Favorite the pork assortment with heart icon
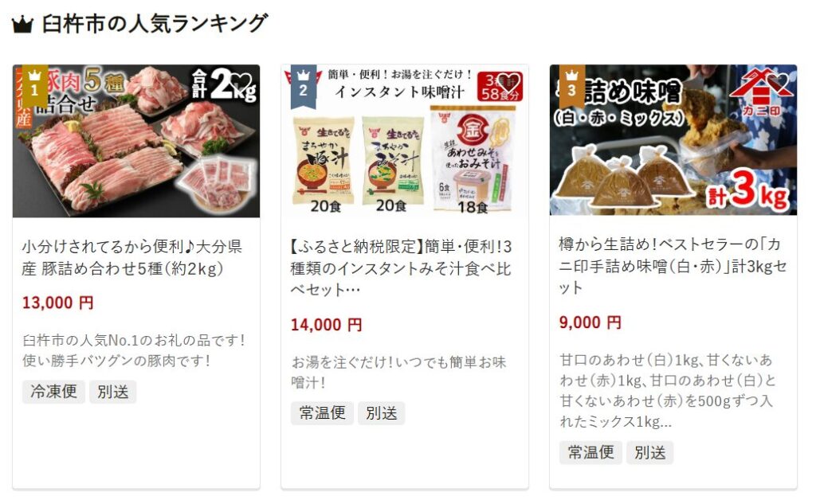This screenshot has height=504, width=816. click(242, 84)
